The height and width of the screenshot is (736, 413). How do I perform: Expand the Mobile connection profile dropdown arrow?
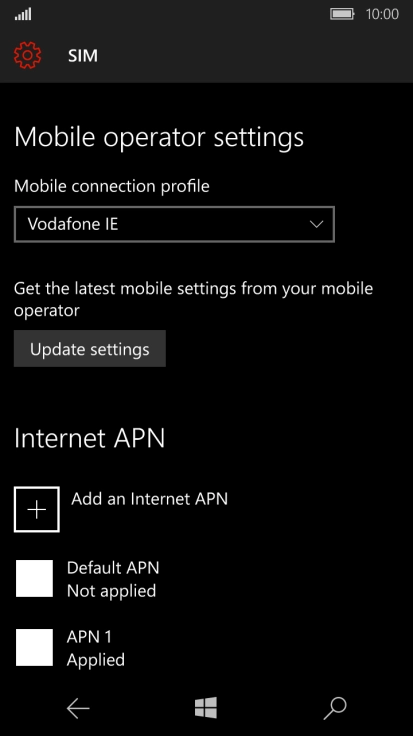pyautogui.click(x=317, y=224)
